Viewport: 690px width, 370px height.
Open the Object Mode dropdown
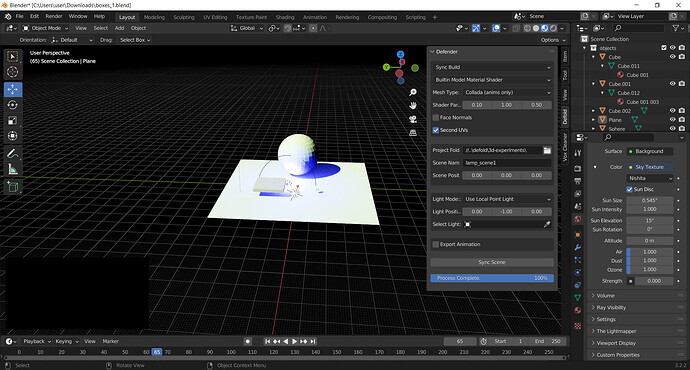tap(45, 28)
